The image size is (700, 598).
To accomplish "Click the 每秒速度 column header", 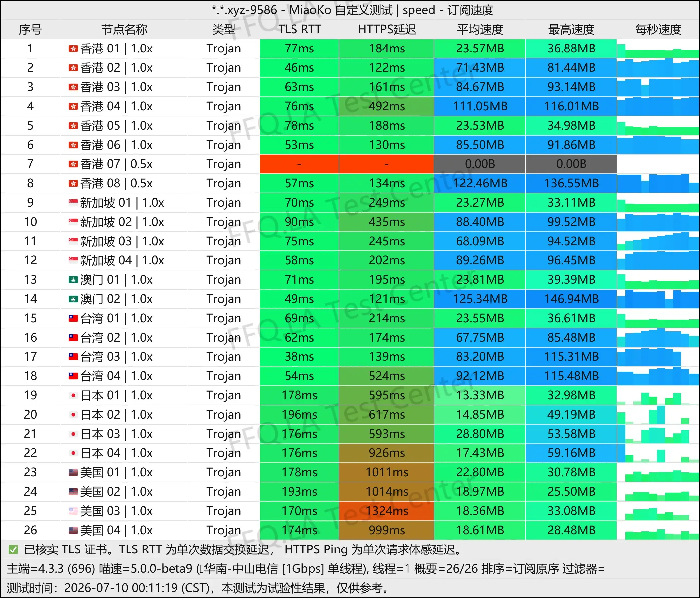I will point(658,29).
